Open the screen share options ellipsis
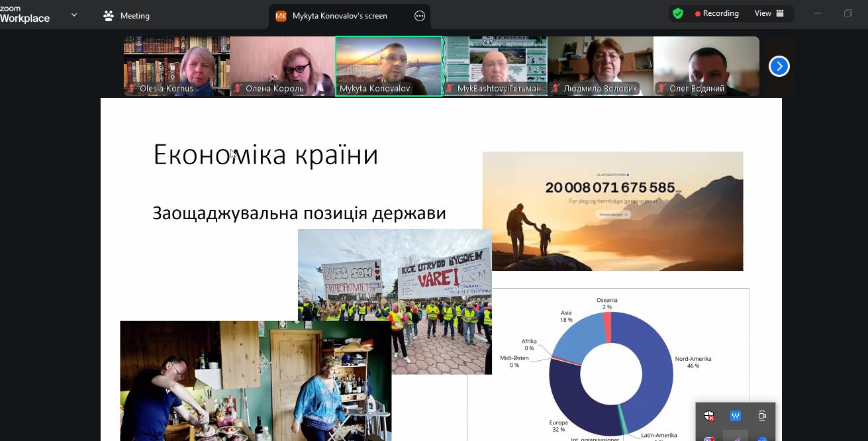The height and width of the screenshot is (441, 868). 420,16
